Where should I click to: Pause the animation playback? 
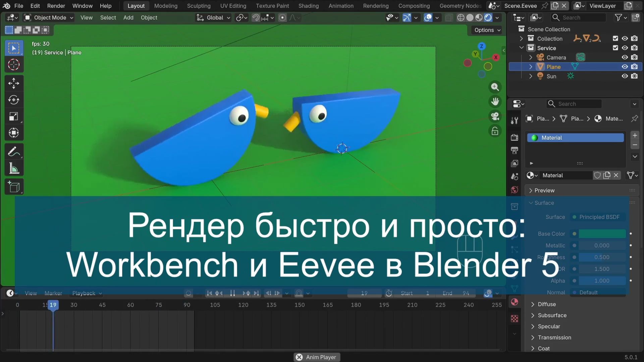pyautogui.click(x=232, y=293)
